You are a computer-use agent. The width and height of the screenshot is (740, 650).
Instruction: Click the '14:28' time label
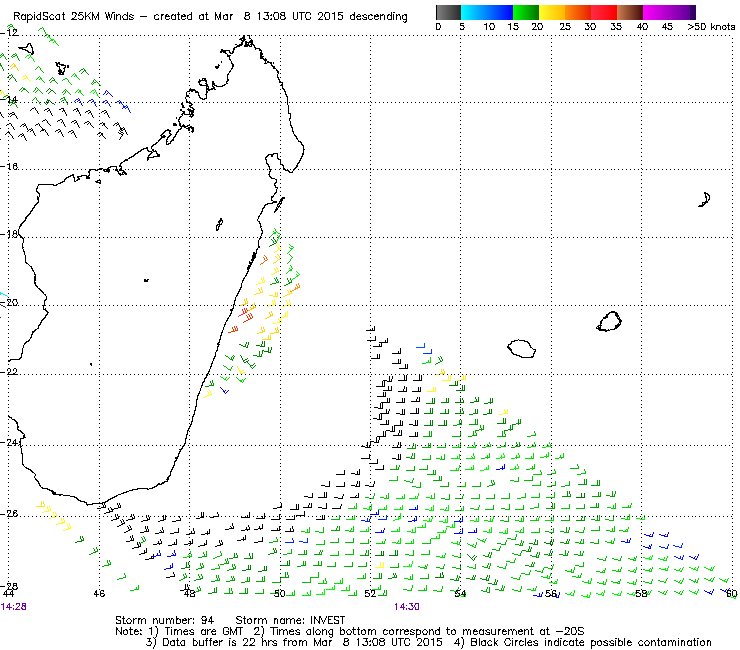(14, 607)
